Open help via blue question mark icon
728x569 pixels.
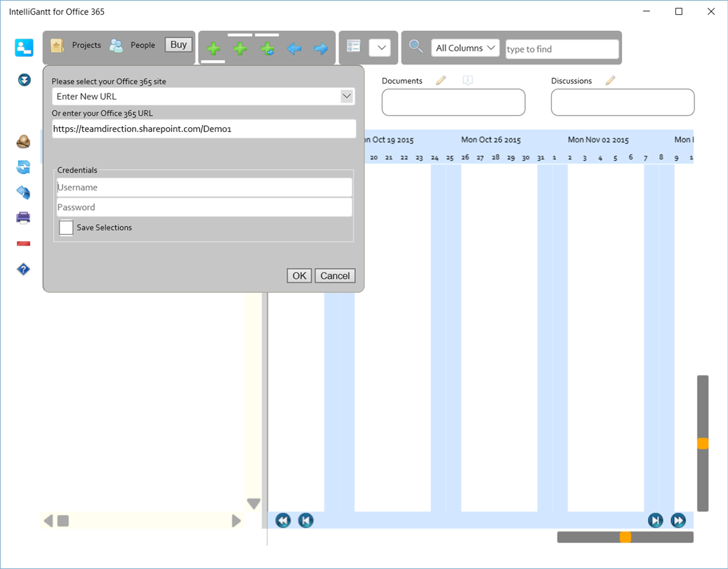[x=23, y=269]
